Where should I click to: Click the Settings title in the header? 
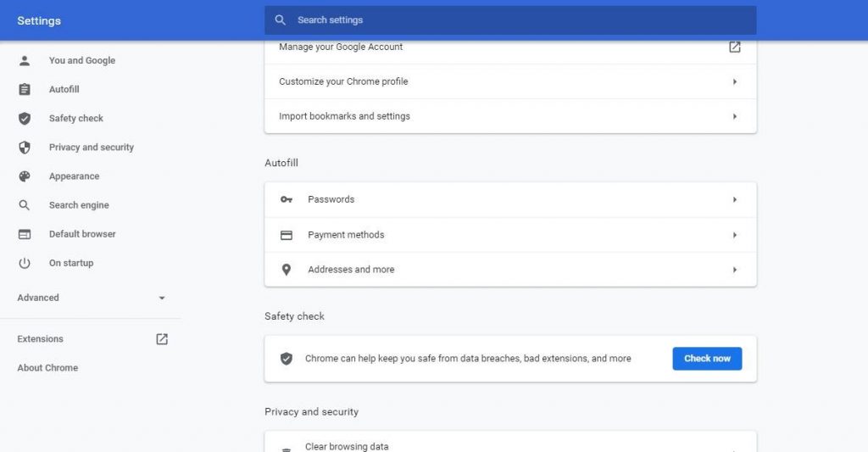coord(39,20)
